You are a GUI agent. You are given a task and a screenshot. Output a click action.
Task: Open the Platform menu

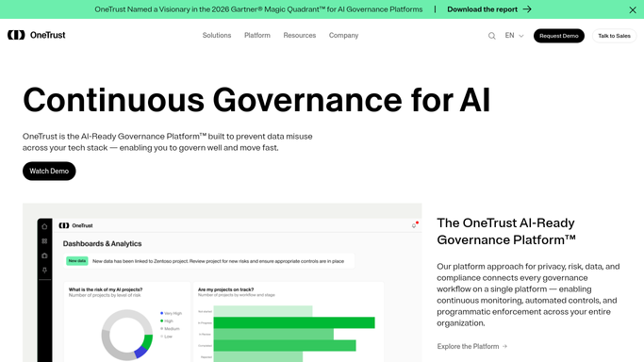257,35
